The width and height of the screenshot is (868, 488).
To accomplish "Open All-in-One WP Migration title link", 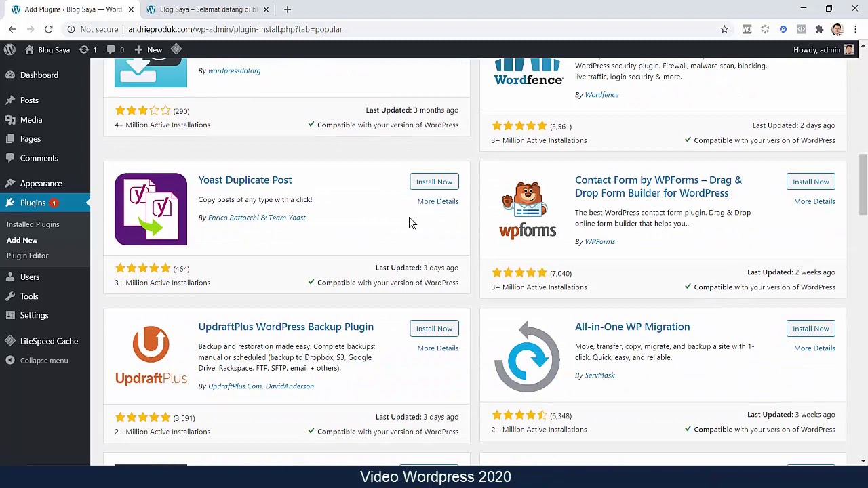I will (632, 327).
